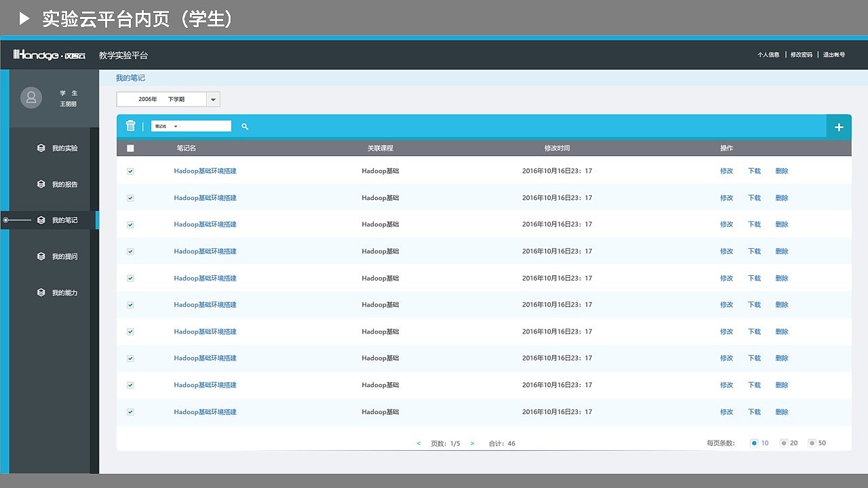This screenshot has height=488, width=868.
Task: Open 我的能力 in the sidebar
Action: (x=58, y=293)
